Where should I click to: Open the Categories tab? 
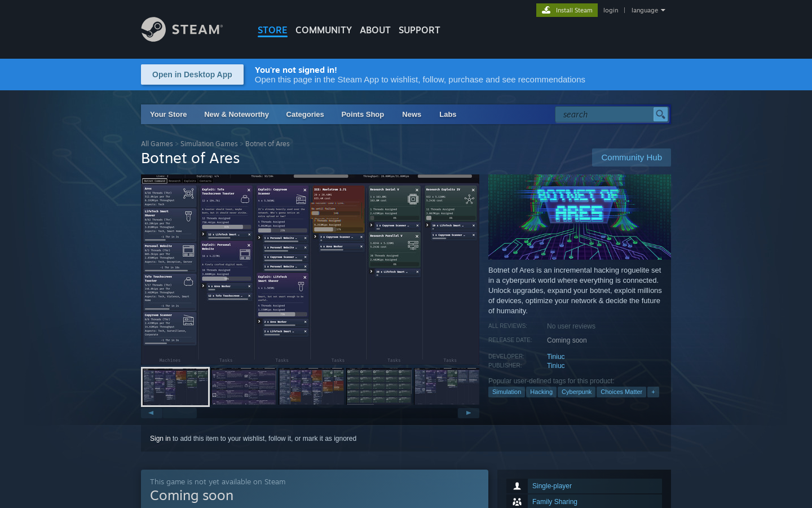pyautogui.click(x=305, y=114)
